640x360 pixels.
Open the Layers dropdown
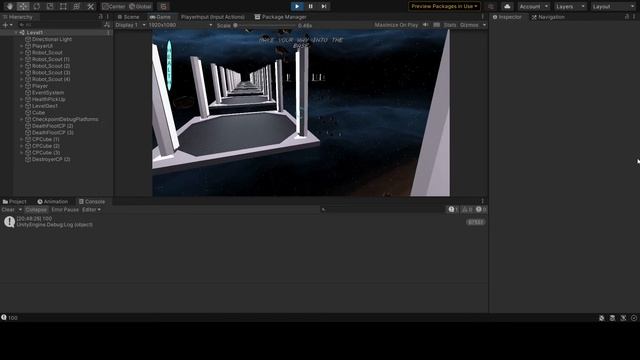[570, 7]
